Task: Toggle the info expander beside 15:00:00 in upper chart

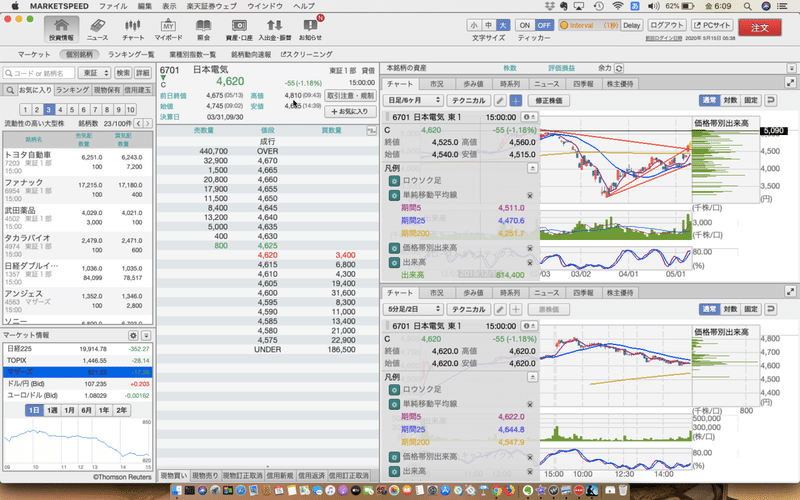Action: (530, 117)
